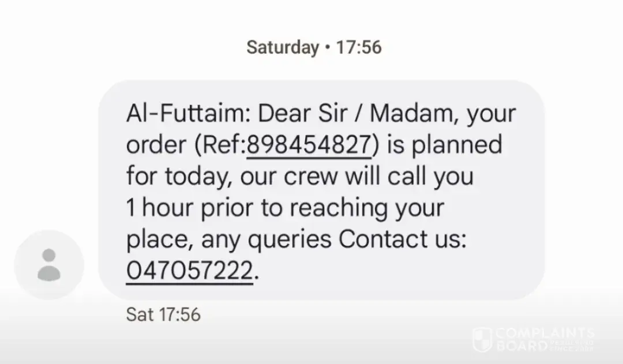
Task: Open the order reference 898454827 link
Action: (x=308, y=144)
